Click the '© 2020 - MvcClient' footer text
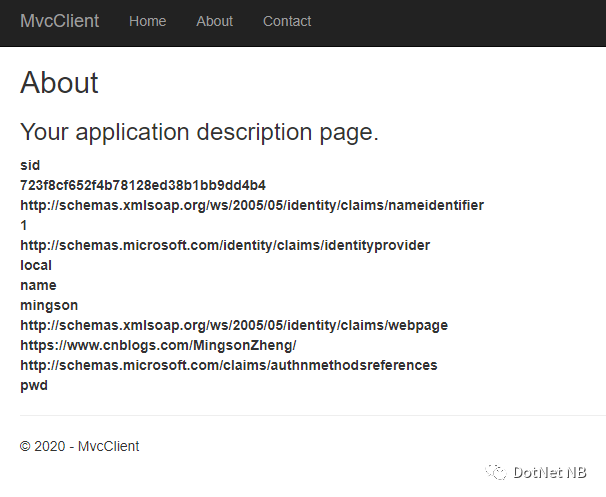 [x=79, y=446]
